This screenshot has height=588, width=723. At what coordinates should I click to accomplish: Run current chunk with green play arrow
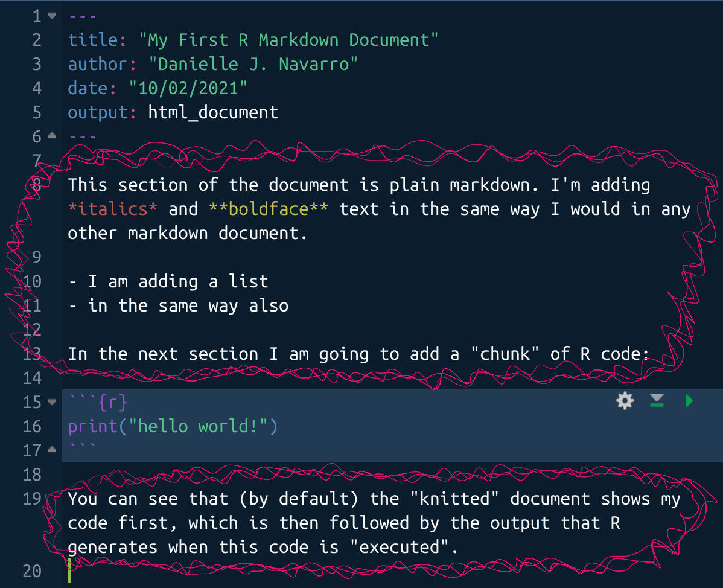689,401
